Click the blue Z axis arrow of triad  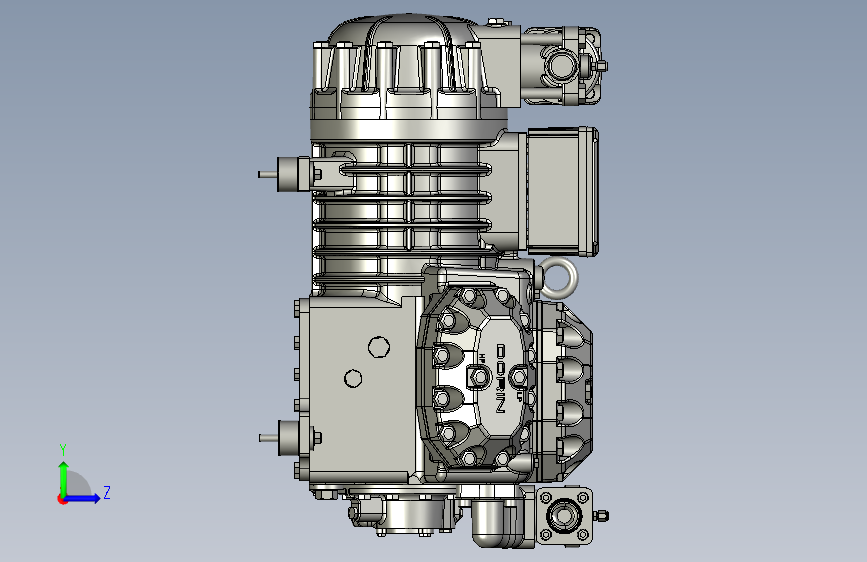coord(83,498)
